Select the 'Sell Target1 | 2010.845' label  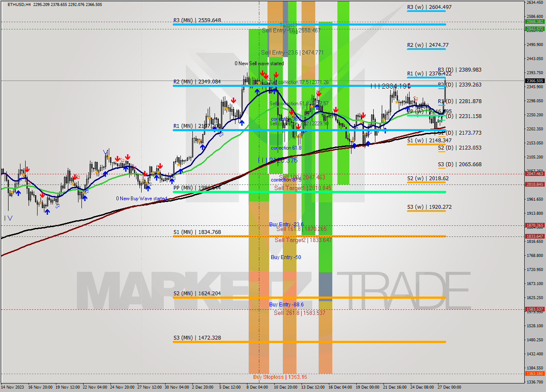[303, 187]
